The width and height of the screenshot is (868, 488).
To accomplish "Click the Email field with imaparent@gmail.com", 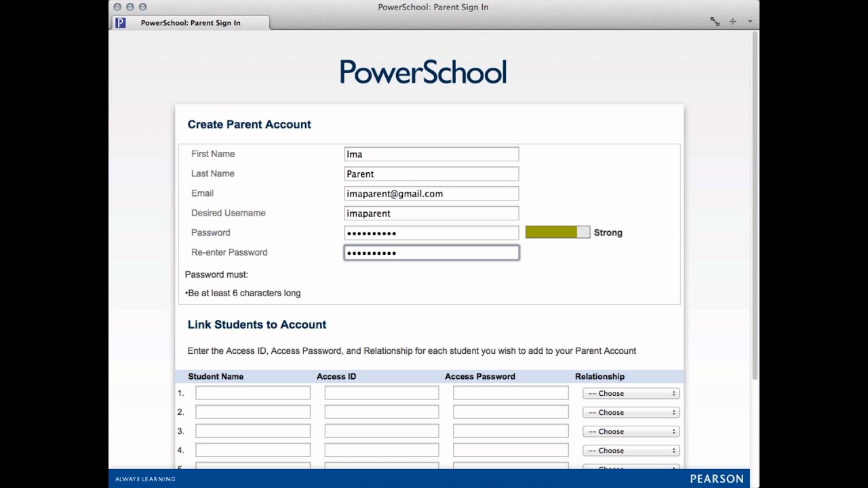I will pos(431,194).
